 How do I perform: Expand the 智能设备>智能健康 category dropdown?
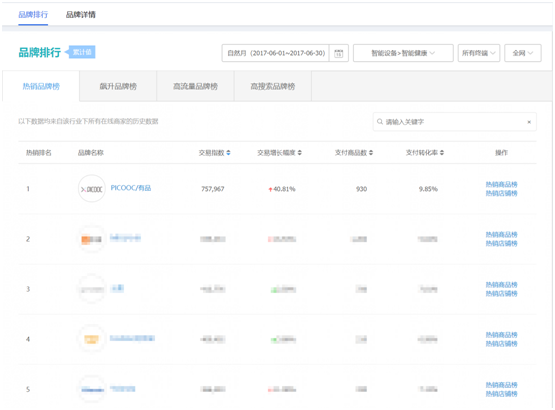tap(403, 53)
